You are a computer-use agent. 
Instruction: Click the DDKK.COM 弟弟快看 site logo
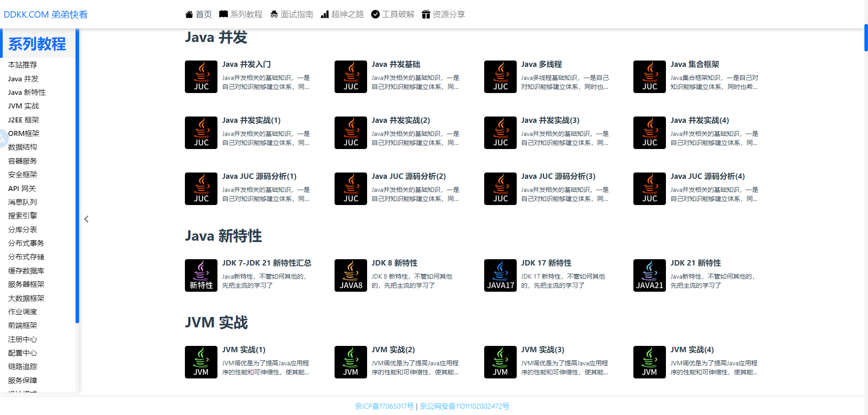(x=45, y=14)
